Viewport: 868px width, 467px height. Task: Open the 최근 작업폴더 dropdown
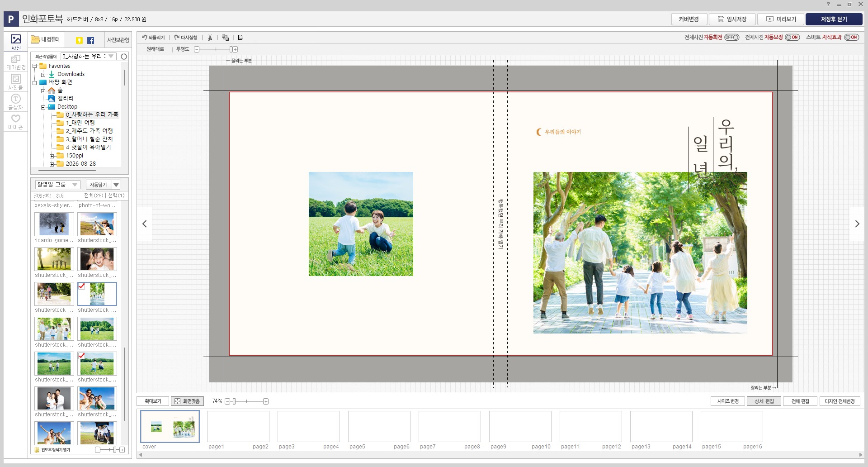click(111, 57)
